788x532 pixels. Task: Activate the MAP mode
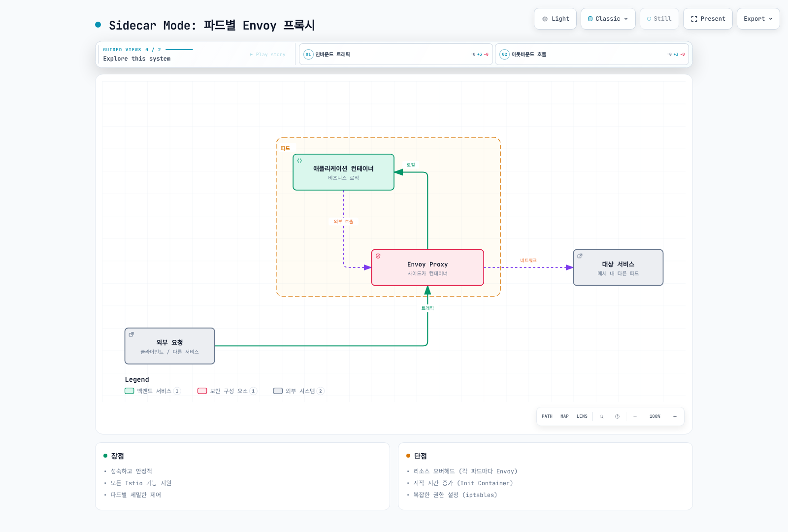pos(564,416)
